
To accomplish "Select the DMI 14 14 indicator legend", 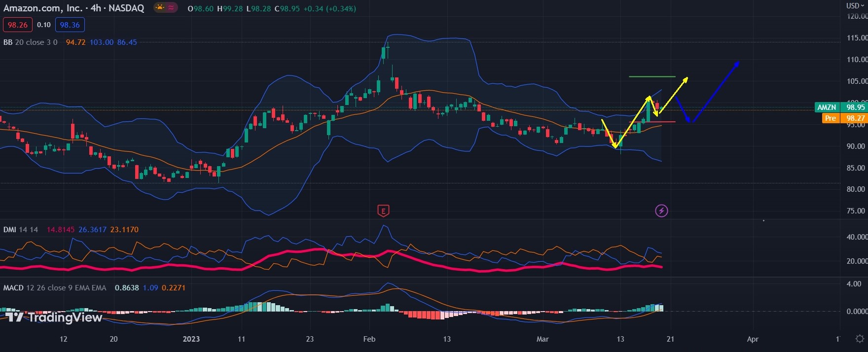I will pos(21,230).
